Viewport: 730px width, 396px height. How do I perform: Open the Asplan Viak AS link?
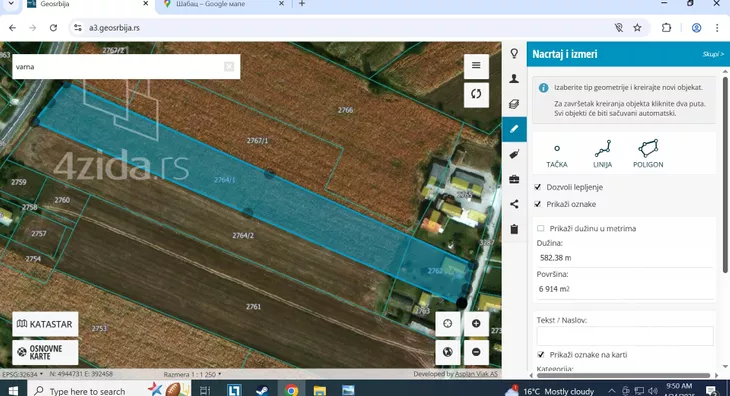tap(476, 374)
